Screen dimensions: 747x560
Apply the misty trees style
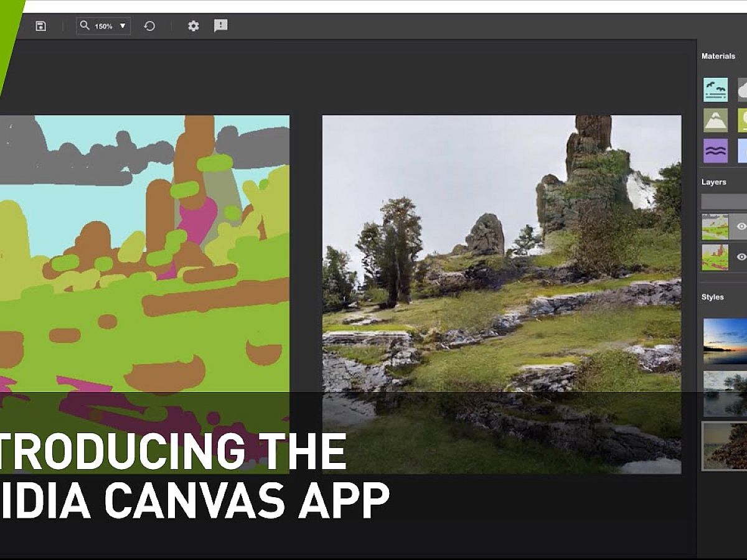pyautogui.click(x=725, y=393)
